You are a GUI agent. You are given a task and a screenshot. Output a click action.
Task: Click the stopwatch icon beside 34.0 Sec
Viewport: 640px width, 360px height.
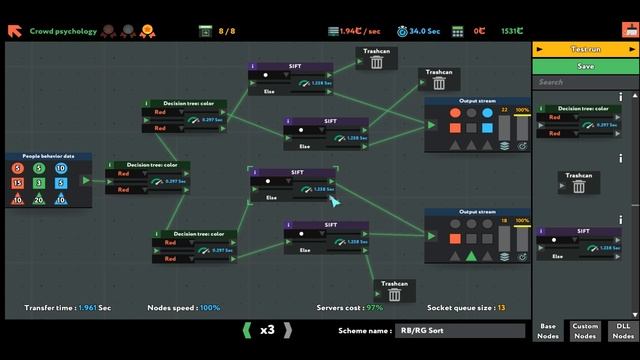(402, 31)
